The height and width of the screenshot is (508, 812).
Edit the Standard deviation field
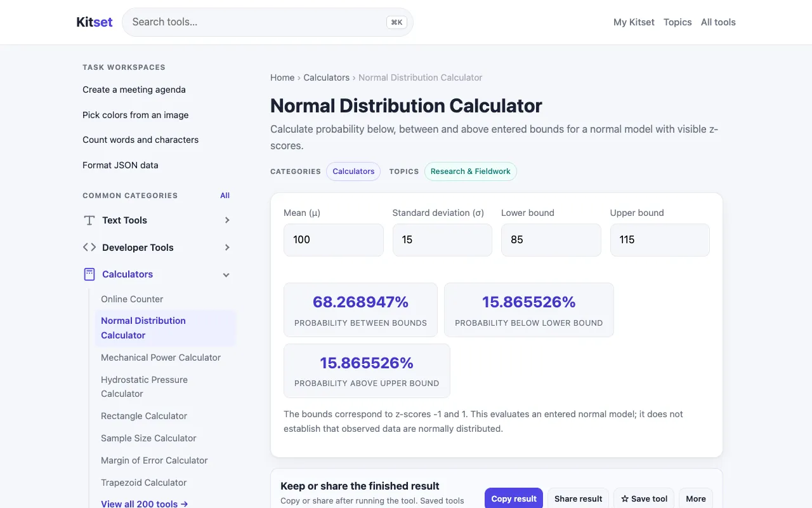[442, 240]
